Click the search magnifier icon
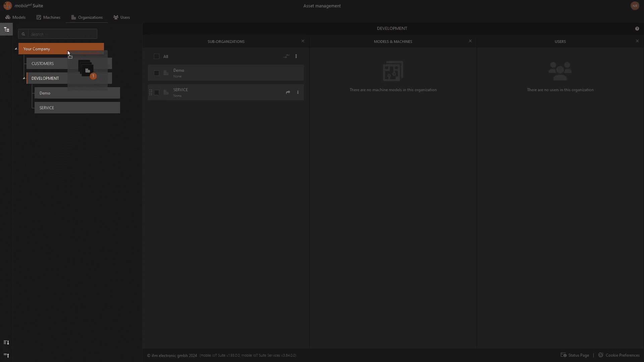 tap(23, 34)
